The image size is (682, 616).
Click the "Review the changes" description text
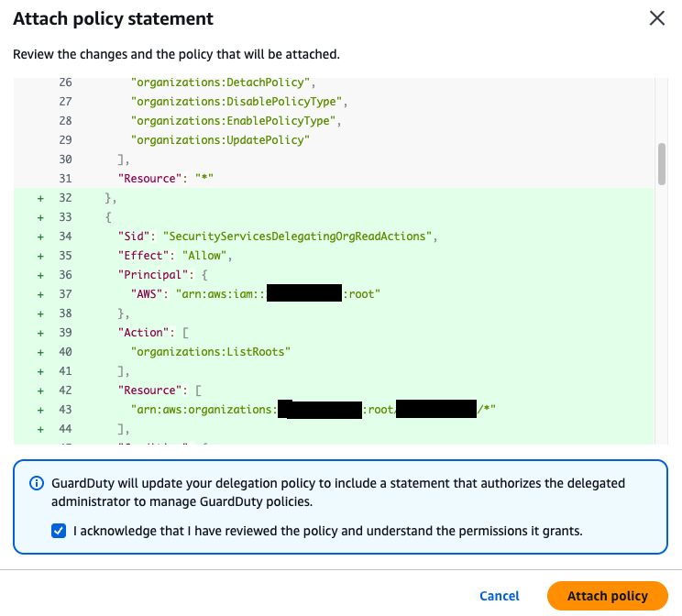click(176, 54)
